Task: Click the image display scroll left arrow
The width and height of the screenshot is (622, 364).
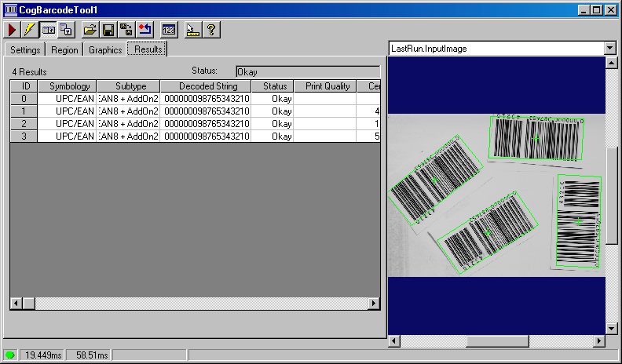Action: [x=394, y=340]
